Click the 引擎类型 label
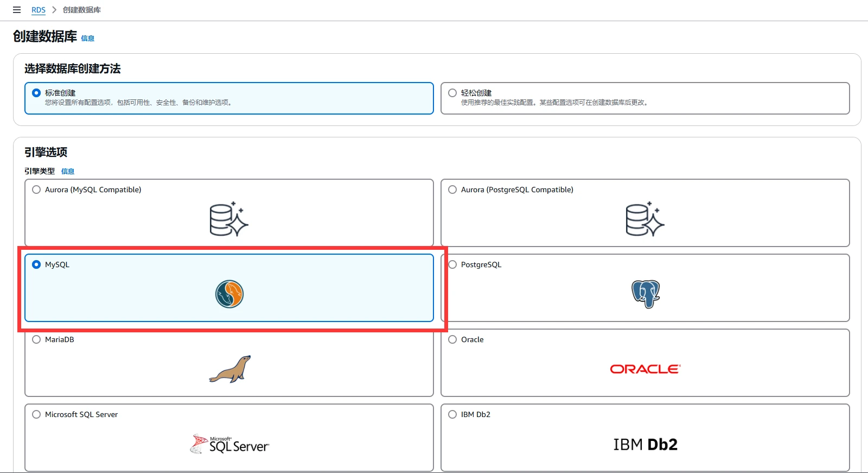 [x=40, y=171]
